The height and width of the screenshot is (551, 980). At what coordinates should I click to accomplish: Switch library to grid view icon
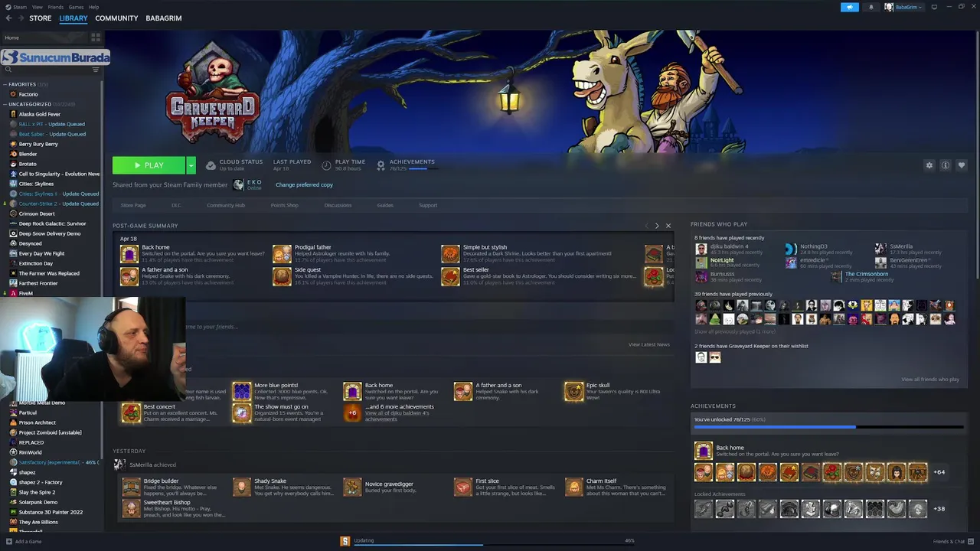coord(96,37)
